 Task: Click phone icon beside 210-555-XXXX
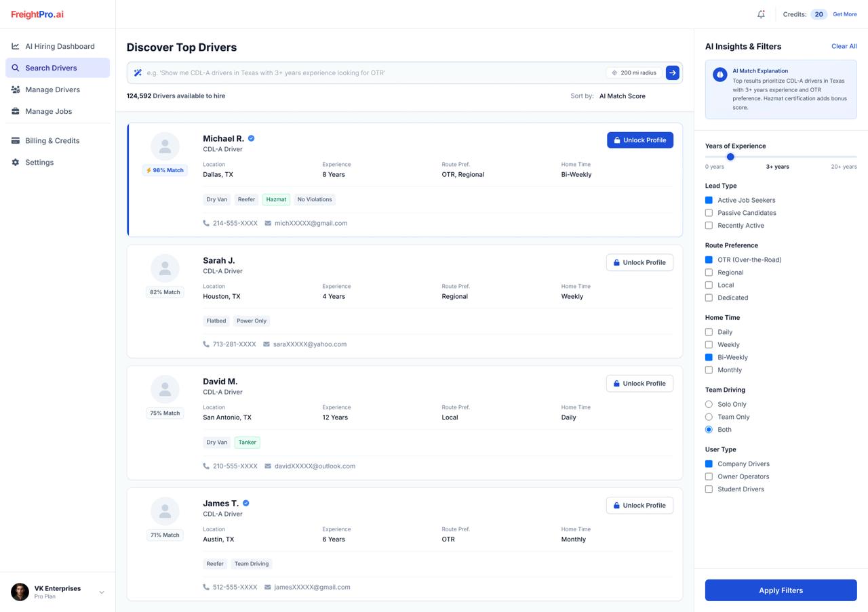pos(206,466)
